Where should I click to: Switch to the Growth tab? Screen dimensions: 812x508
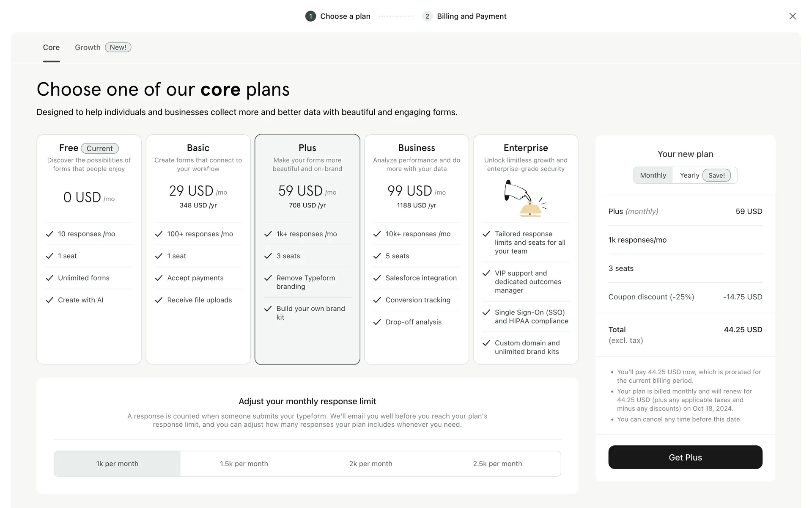88,47
